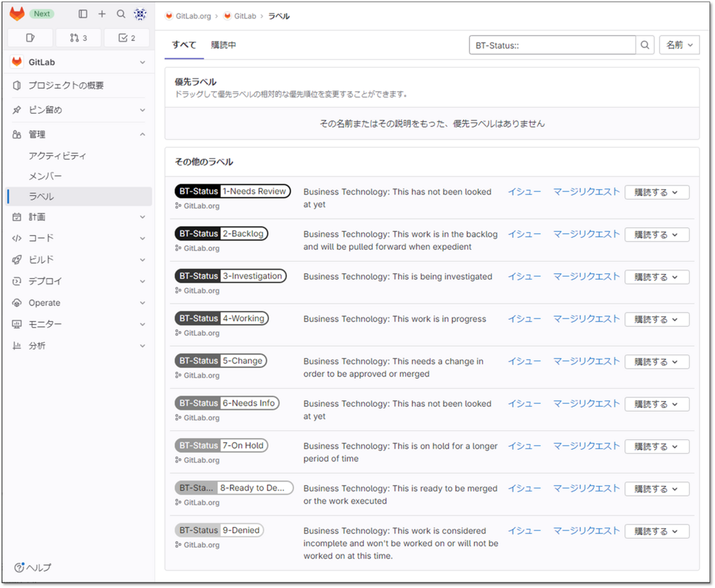Open プロジェクトの概要 in sidebar
The height and width of the screenshot is (588, 715).
tap(79, 85)
